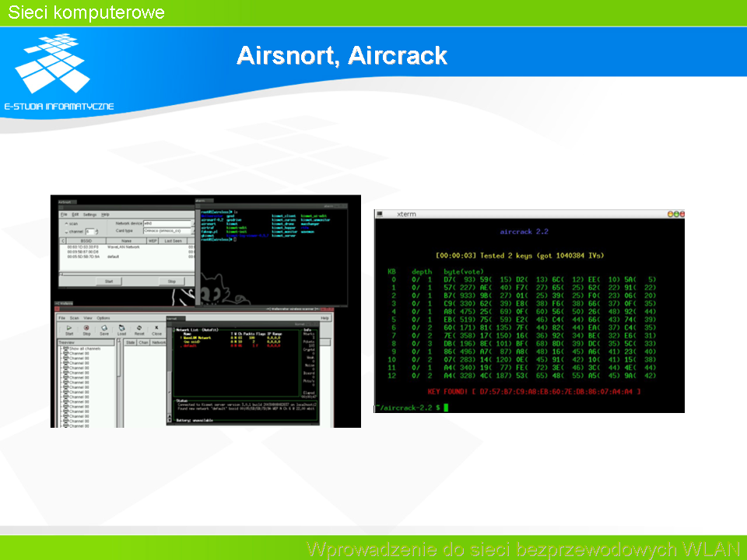Click the Wellenreiter treeview vertical scrollbar
Viewport: 747px width, 560px height.
pos(118,383)
